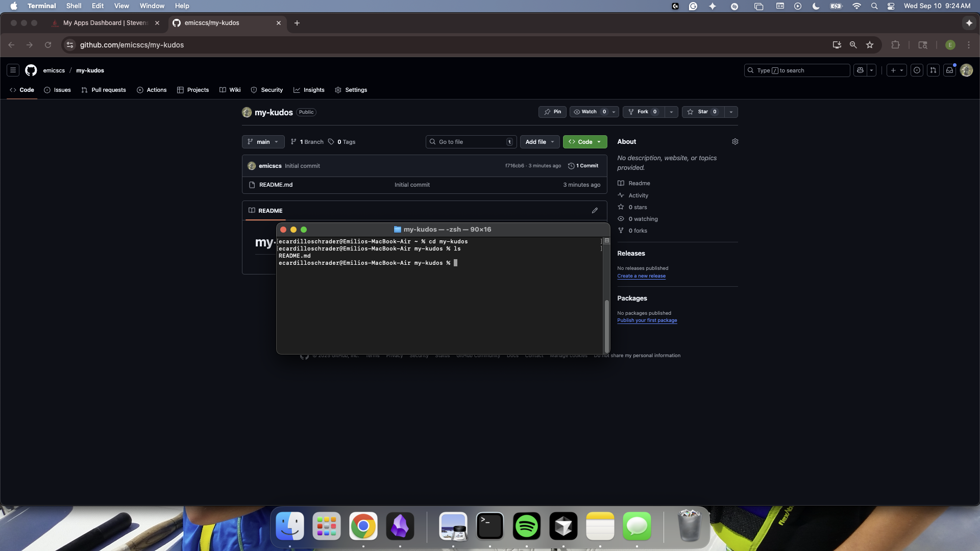Expand the Add file dropdown

(540, 142)
